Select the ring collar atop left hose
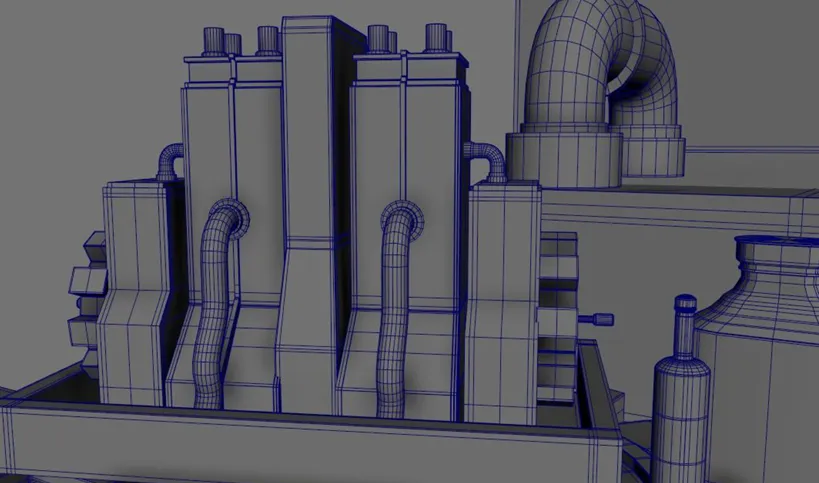The height and width of the screenshot is (483, 819). coord(234,217)
